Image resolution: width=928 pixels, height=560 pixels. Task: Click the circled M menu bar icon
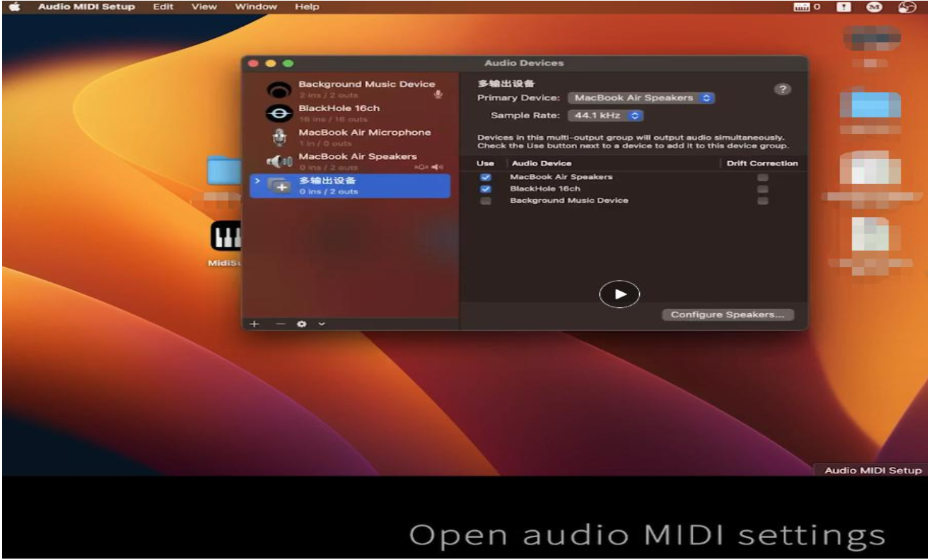click(874, 7)
